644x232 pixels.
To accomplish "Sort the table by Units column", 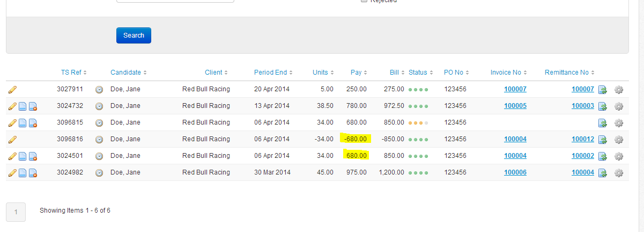I will [x=323, y=73].
